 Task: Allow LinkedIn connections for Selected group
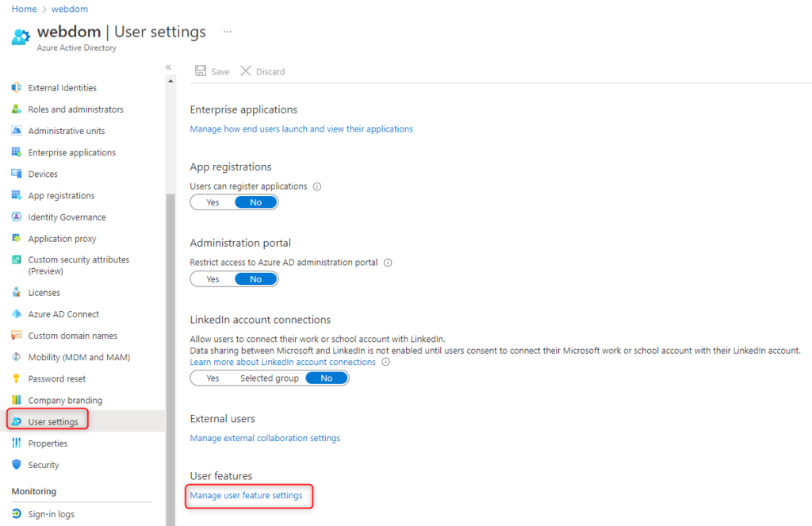pos(268,378)
